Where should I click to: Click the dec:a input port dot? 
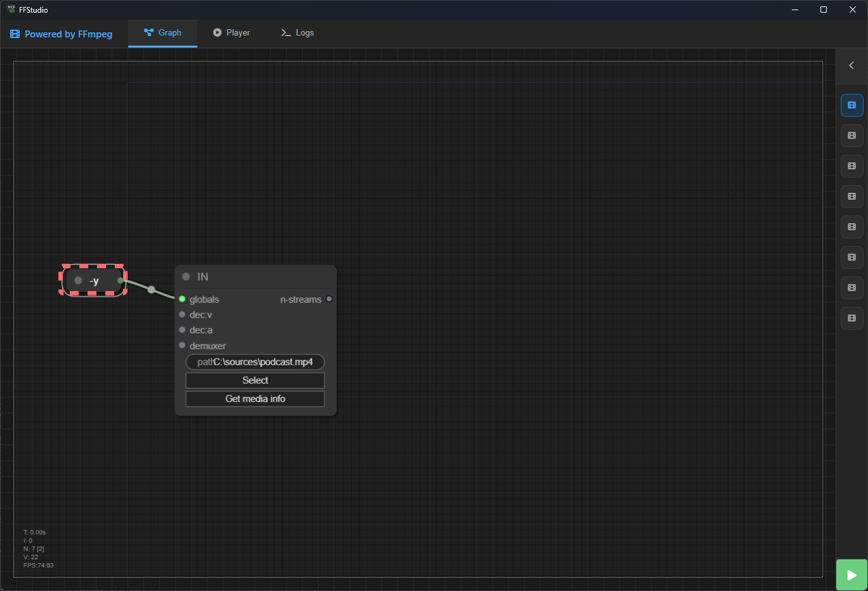pyautogui.click(x=182, y=330)
